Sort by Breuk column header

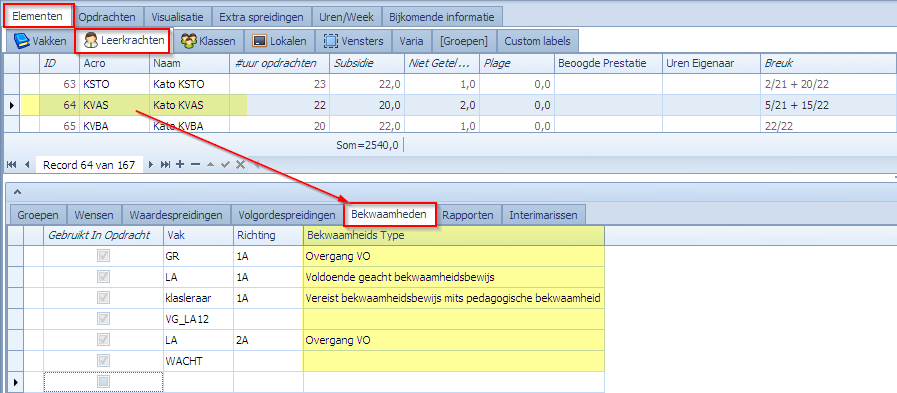point(828,63)
